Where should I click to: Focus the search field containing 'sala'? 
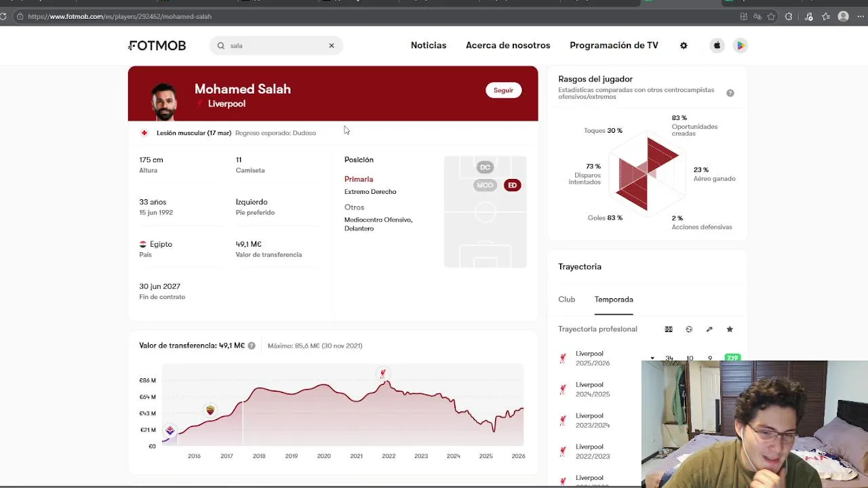pos(276,45)
